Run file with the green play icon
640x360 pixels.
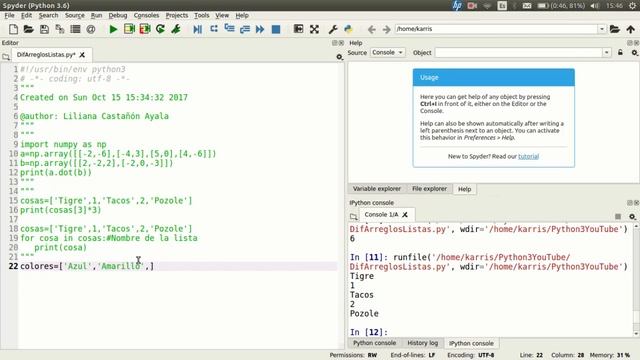click(x=113, y=29)
